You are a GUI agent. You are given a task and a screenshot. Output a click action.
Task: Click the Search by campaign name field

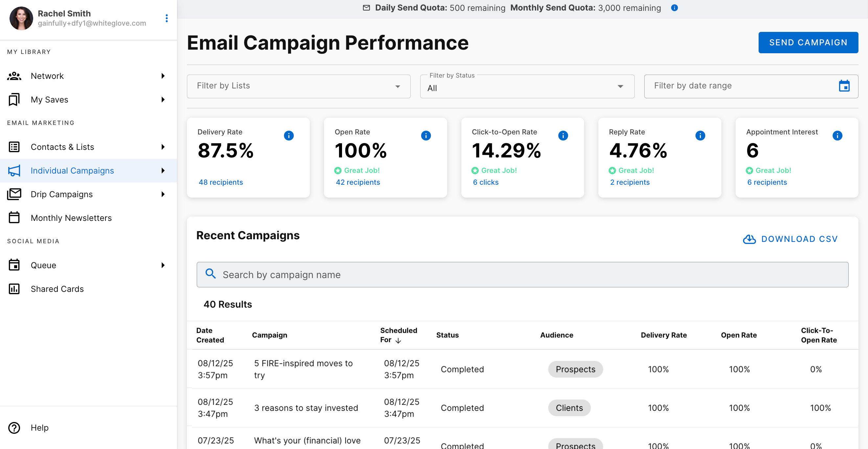pos(522,275)
